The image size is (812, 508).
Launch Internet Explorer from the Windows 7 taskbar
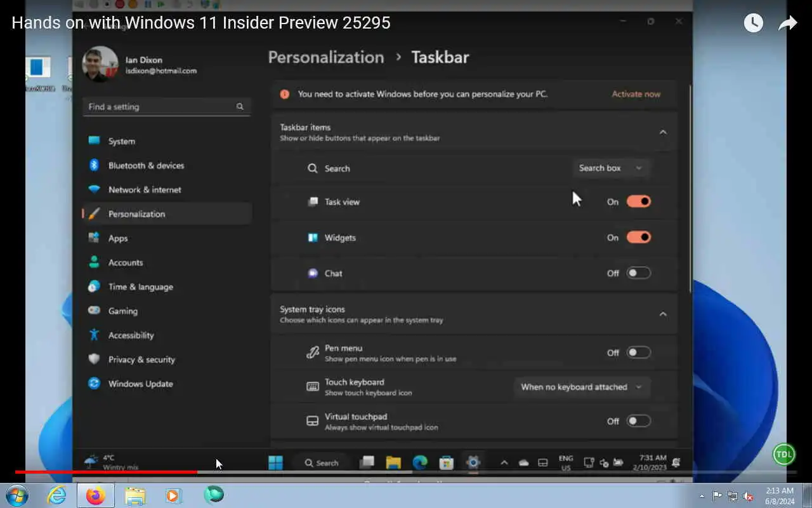point(57,495)
